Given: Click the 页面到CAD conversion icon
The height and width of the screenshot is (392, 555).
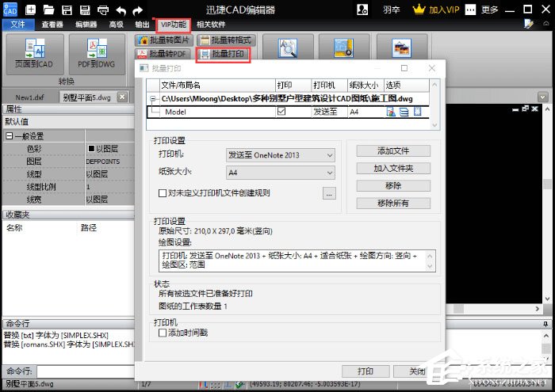Looking at the screenshot, I should pyautogui.click(x=33, y=54).
